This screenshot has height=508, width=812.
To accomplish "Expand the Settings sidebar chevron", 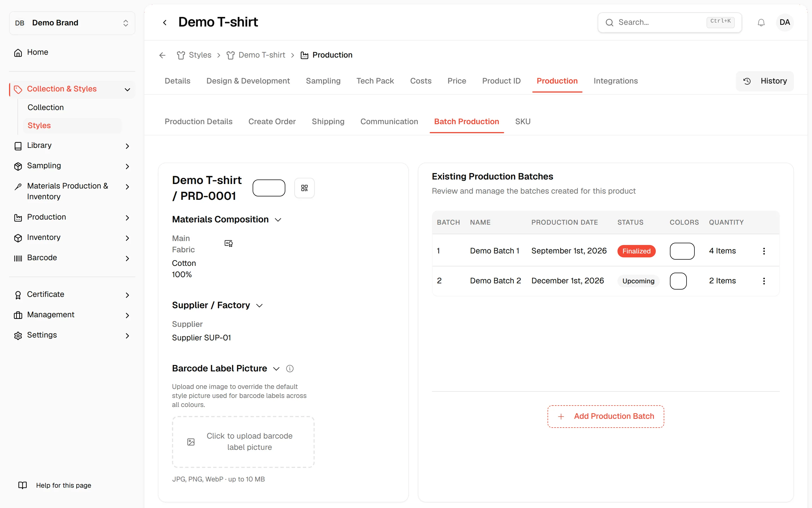I will (127, 336).
